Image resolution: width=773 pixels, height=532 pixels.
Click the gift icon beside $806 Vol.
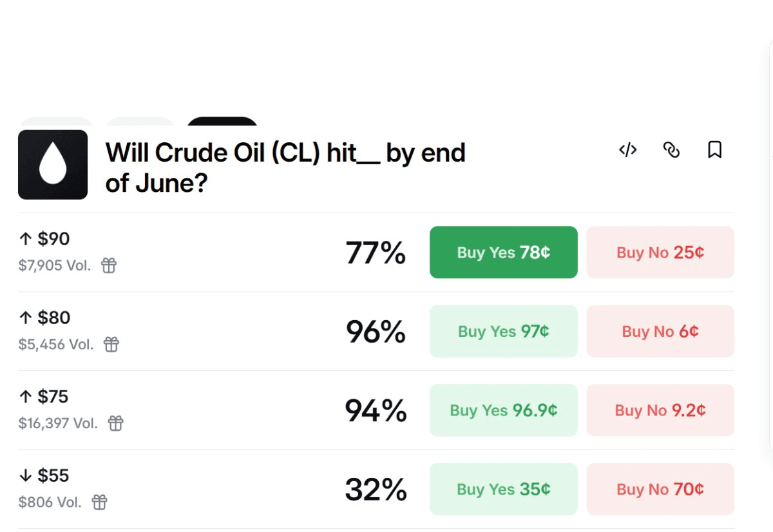99,502
